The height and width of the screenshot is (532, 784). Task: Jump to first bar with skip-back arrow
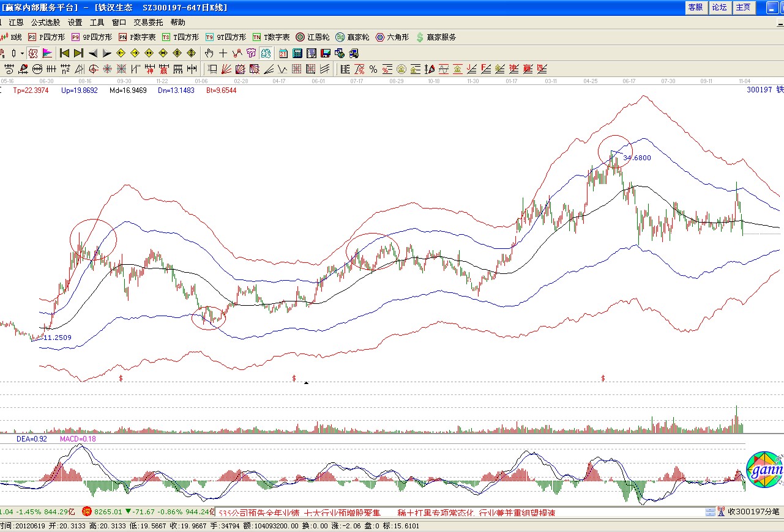64,53
